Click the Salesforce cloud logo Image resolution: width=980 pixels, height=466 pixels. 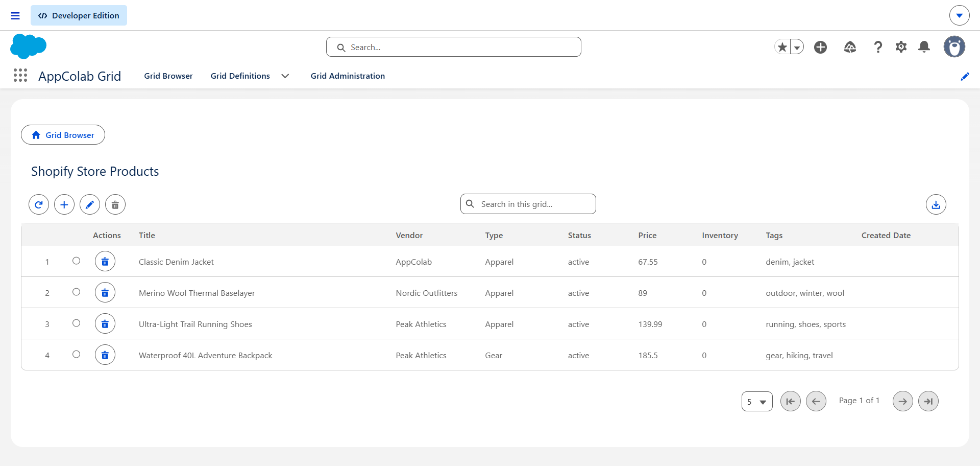click(28, 46)
